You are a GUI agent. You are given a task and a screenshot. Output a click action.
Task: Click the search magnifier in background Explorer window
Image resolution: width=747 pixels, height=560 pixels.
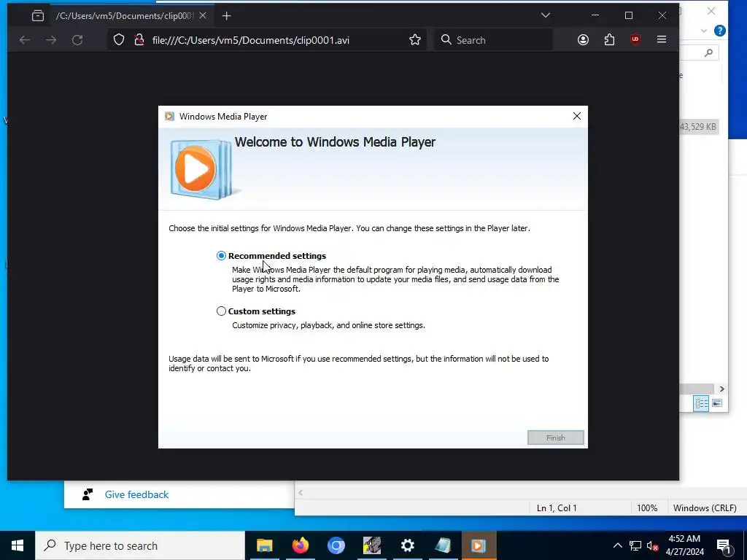[708, 52]
